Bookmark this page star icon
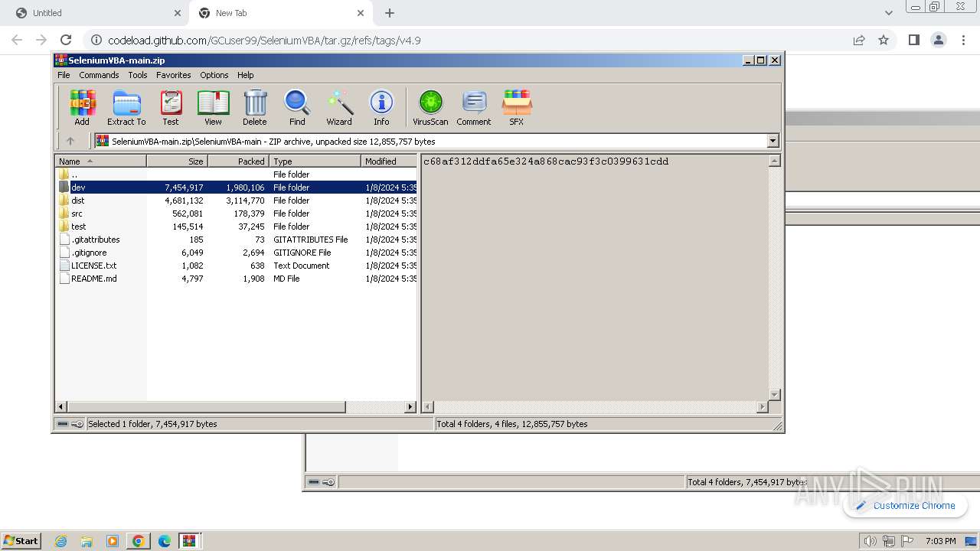The height and width of the screenshot is (551, 980). [x=884, y=40]
